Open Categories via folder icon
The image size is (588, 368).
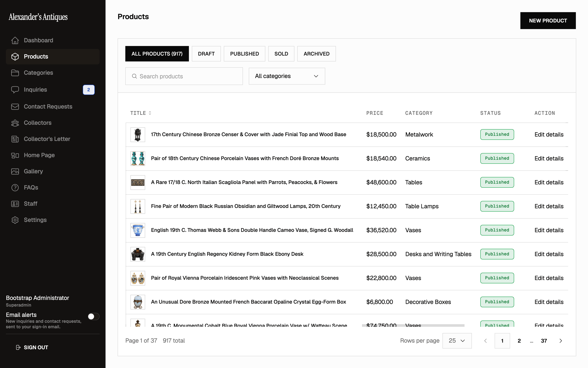click(x=15, y=73)
